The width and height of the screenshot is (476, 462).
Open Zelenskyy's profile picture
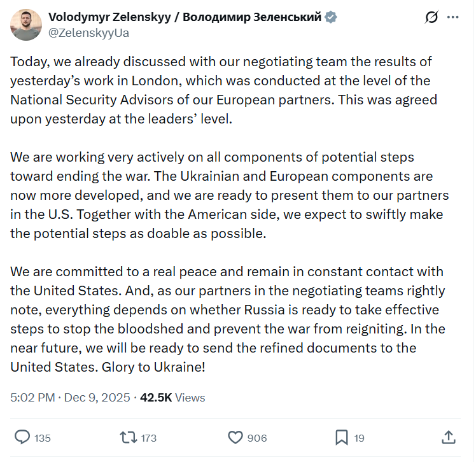point(26,25)
